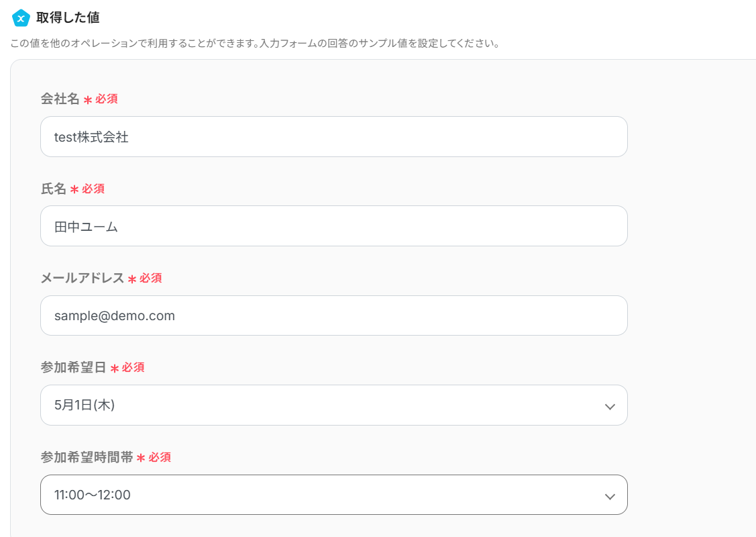This screenshot has height=537, width=756.
Task: Click the 取得した値 heading text
Action: pyautogui.click(x=68, y=18)
